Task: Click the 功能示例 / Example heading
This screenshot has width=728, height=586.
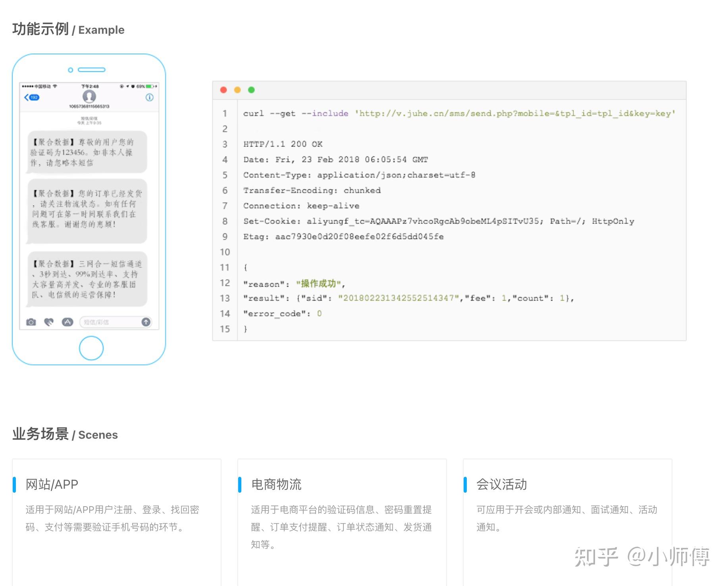Action: coord(68,29)
